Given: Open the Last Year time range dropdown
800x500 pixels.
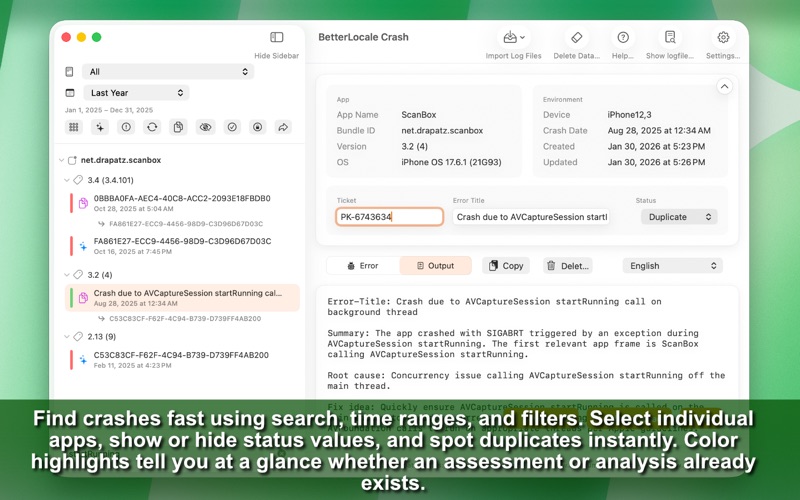Looking at the screenshot, I should [x=136, y=93].
